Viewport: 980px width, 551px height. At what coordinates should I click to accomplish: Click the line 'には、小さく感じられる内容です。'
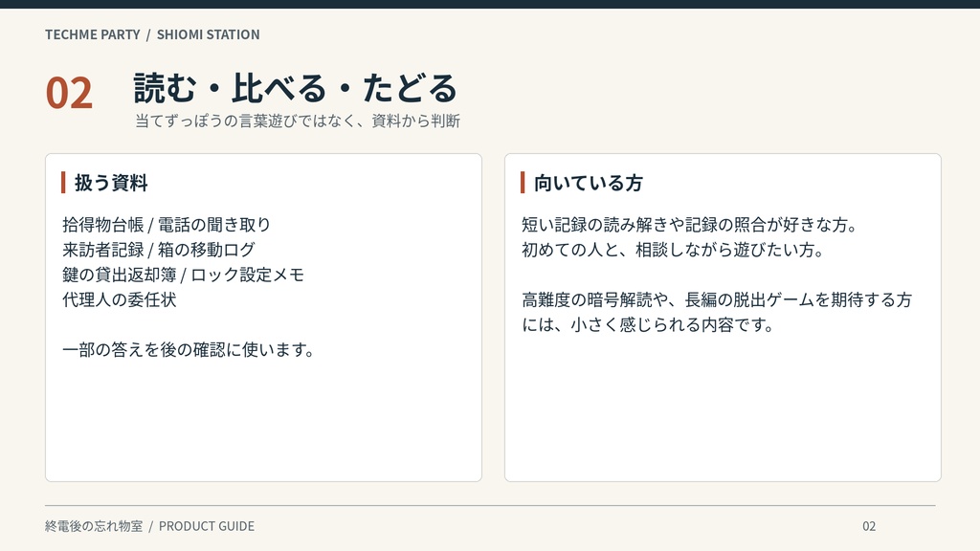pyautogui.click(x=648, y=324)
